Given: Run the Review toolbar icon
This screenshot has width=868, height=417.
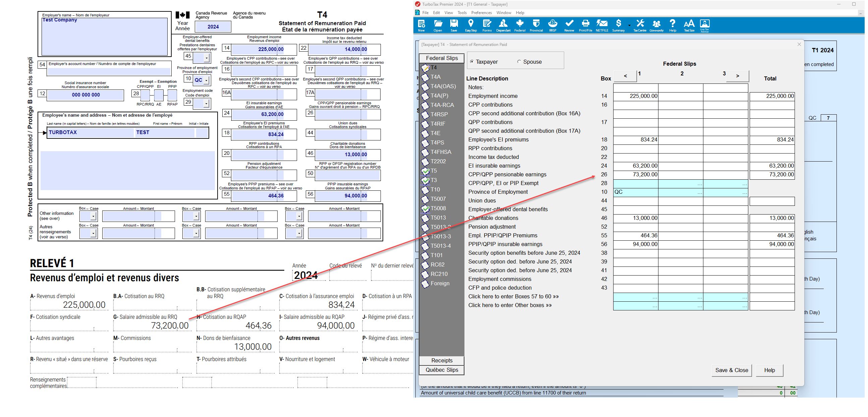Looking at the screenshot, I should (569, 25).
